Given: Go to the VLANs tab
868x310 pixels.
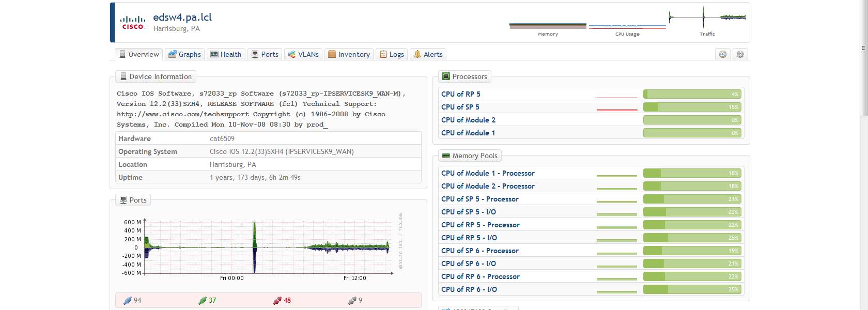Looking at the screenshot, I should [303, 54].
